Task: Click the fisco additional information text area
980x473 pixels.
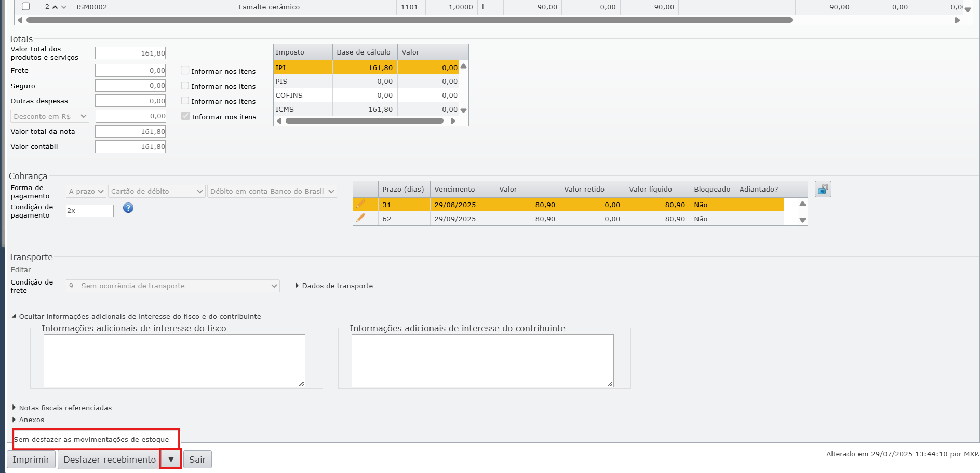Action: click(x=174, y=361)
